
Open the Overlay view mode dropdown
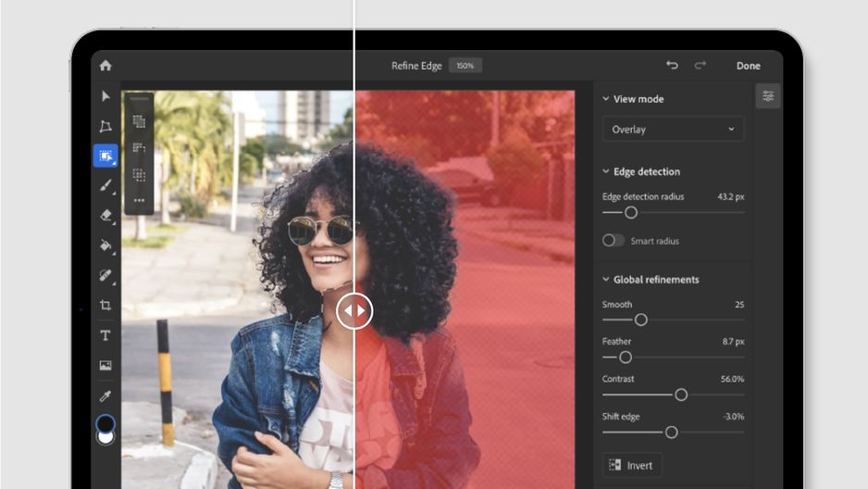click(x=673, y=129)
